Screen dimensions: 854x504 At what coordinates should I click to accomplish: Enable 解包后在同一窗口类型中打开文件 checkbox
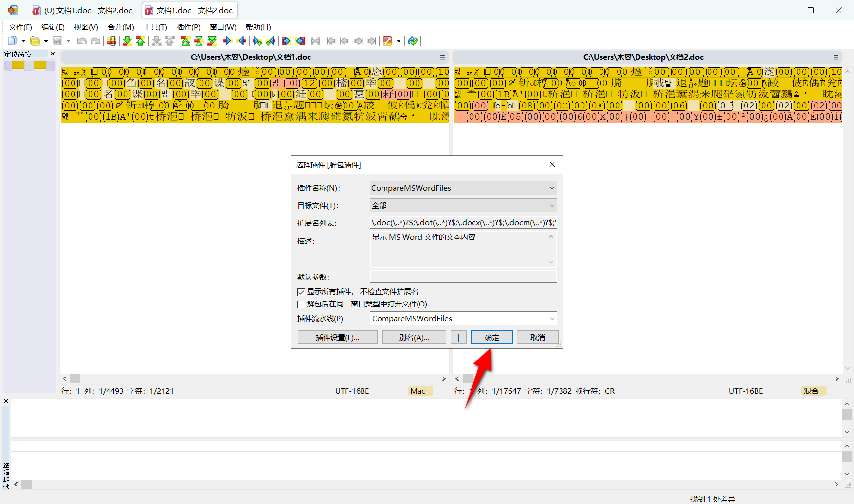pos(301,304)
